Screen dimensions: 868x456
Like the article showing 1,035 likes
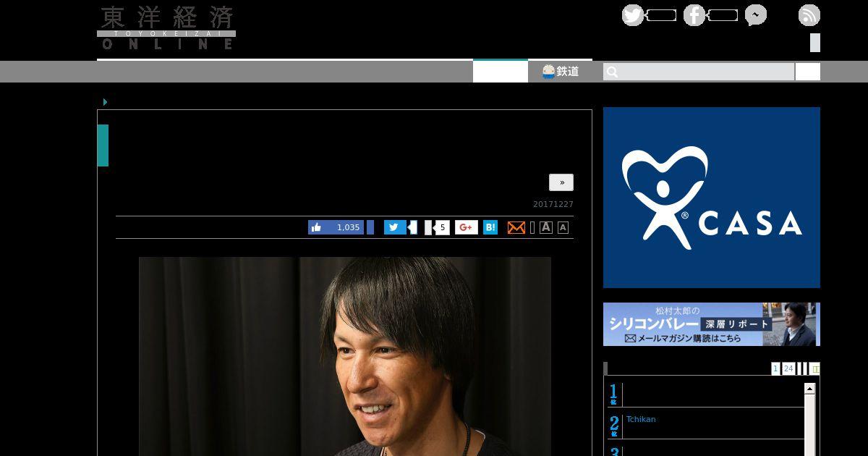click(x=336, y=227)
